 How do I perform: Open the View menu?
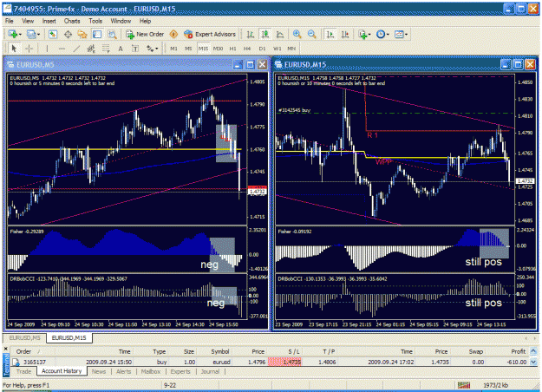coord(28,21)
